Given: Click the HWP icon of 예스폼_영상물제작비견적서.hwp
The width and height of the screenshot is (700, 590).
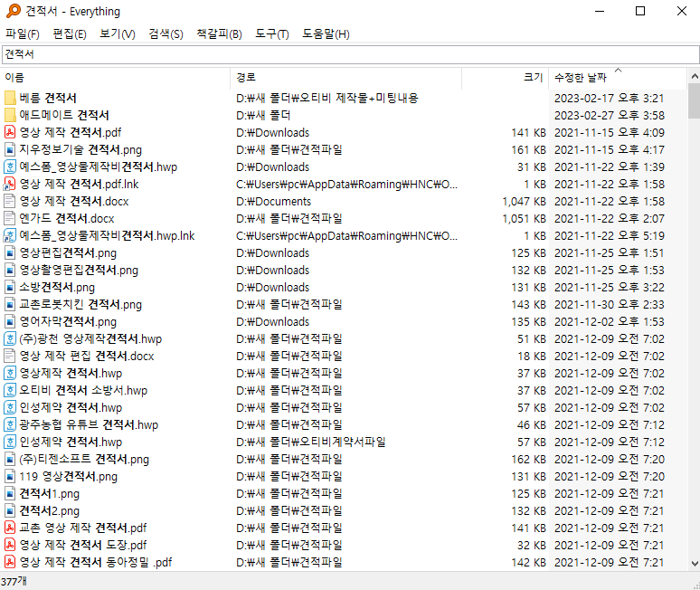Looking at the screenshot, I should pos(10,167).
